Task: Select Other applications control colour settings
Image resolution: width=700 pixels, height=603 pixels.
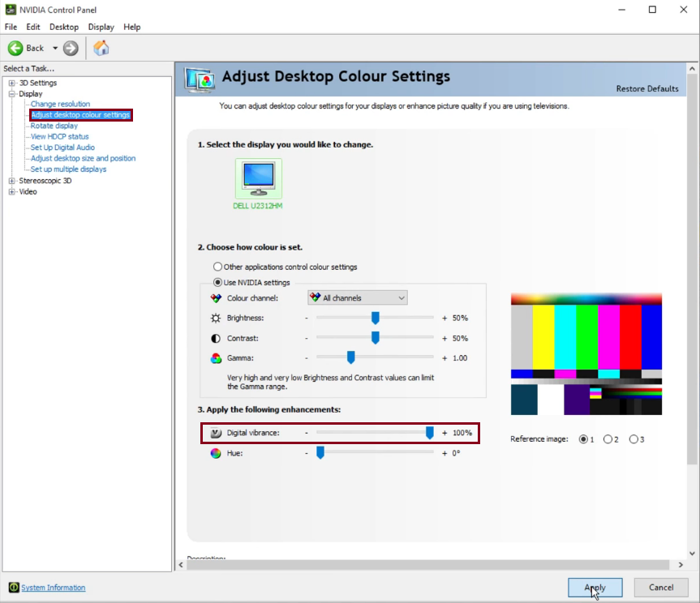Action: (x=217, y=267)
